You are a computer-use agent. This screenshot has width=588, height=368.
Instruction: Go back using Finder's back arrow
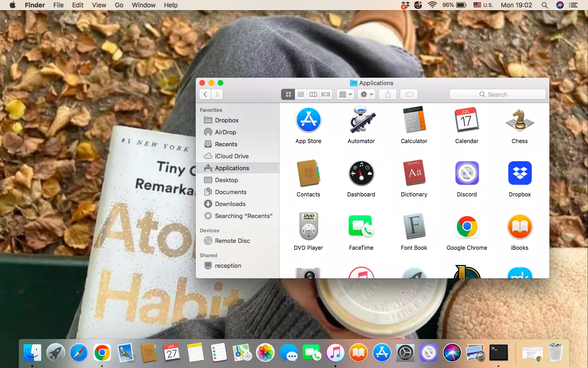point(205,94)
